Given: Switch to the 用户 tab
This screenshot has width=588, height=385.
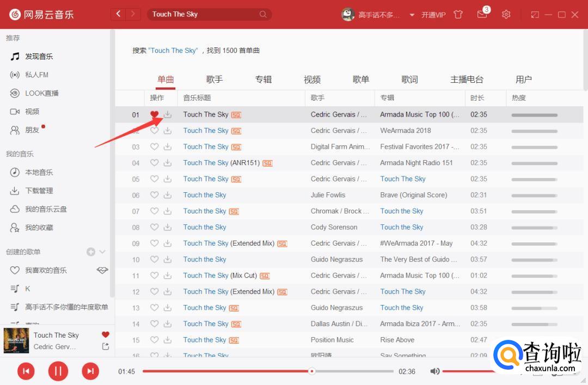Looking at the screenshot, I should (524, 80).
